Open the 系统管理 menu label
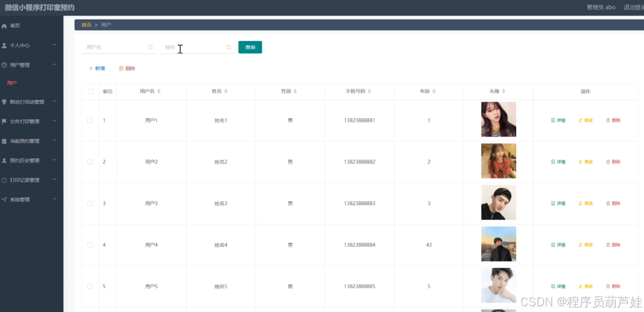Viewport: 644px width, 312px height. tap(20, 199)
